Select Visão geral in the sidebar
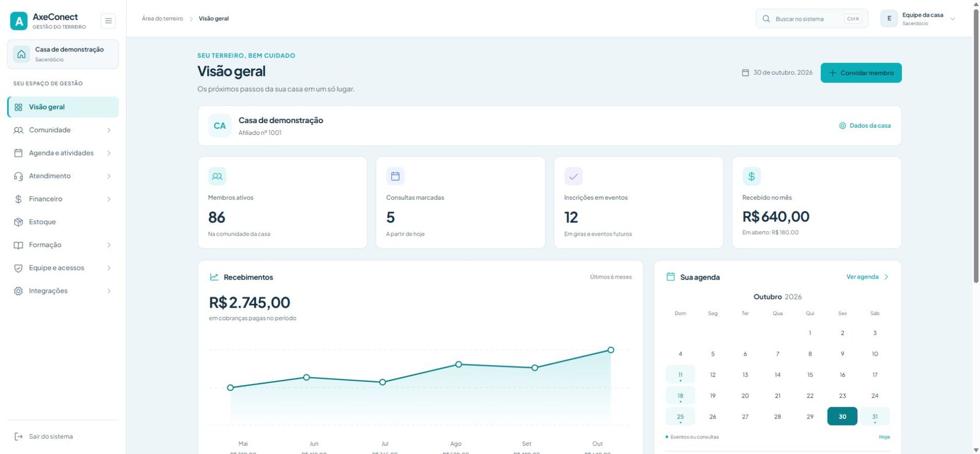The width and height of the screenshot is (980, 454). [x=63, y=107]
